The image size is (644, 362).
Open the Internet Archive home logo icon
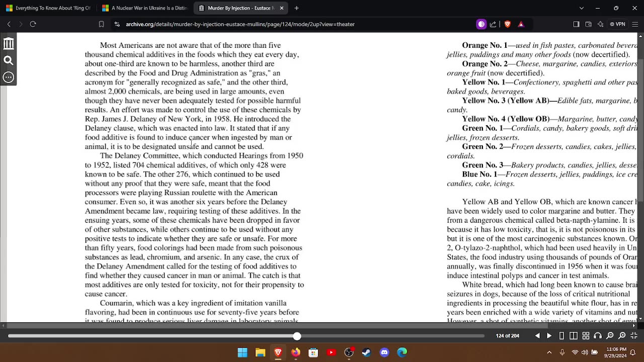pos(9,44)
